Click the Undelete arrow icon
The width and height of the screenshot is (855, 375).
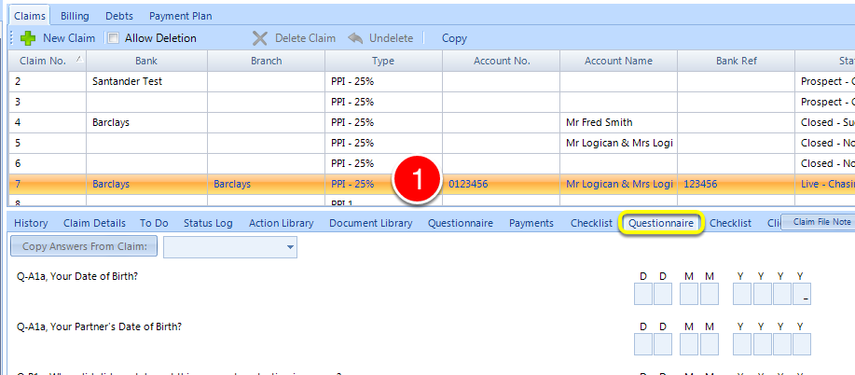(356, 38)
